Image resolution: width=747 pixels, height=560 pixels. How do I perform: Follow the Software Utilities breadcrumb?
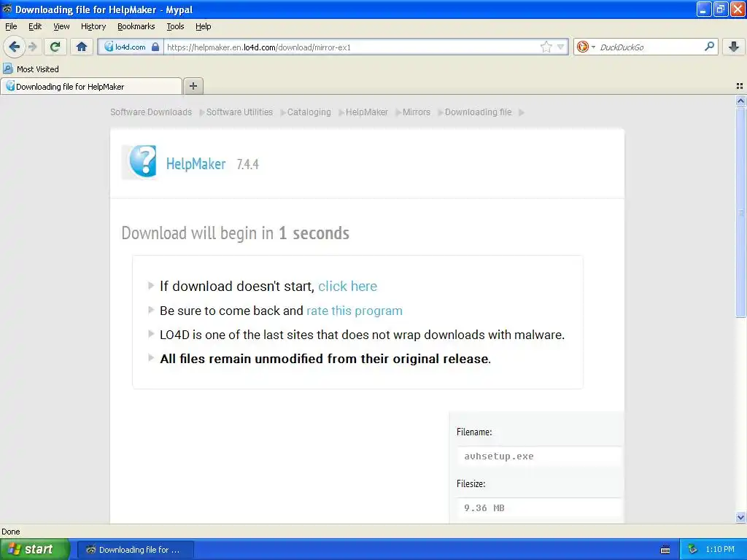tap(239, 112)
